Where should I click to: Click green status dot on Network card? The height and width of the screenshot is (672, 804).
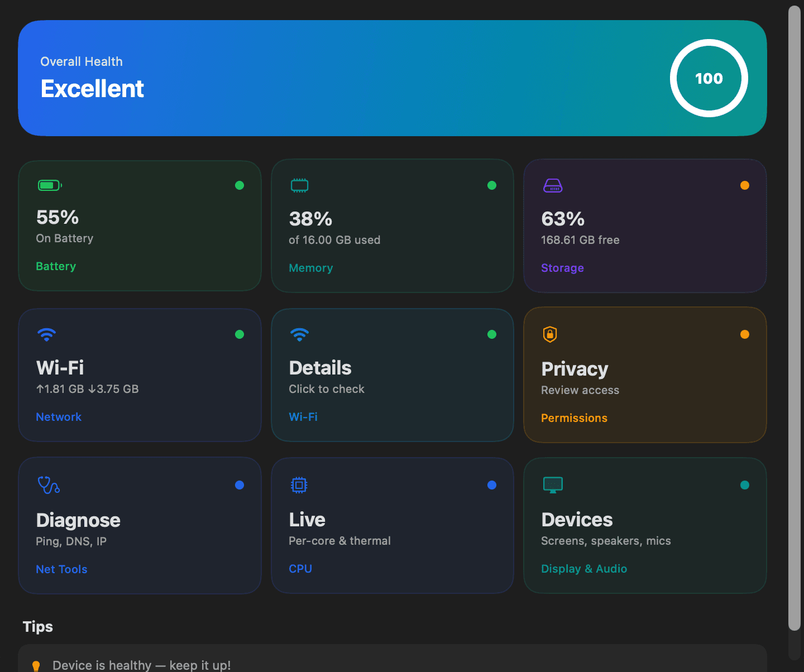click(240, 334)
